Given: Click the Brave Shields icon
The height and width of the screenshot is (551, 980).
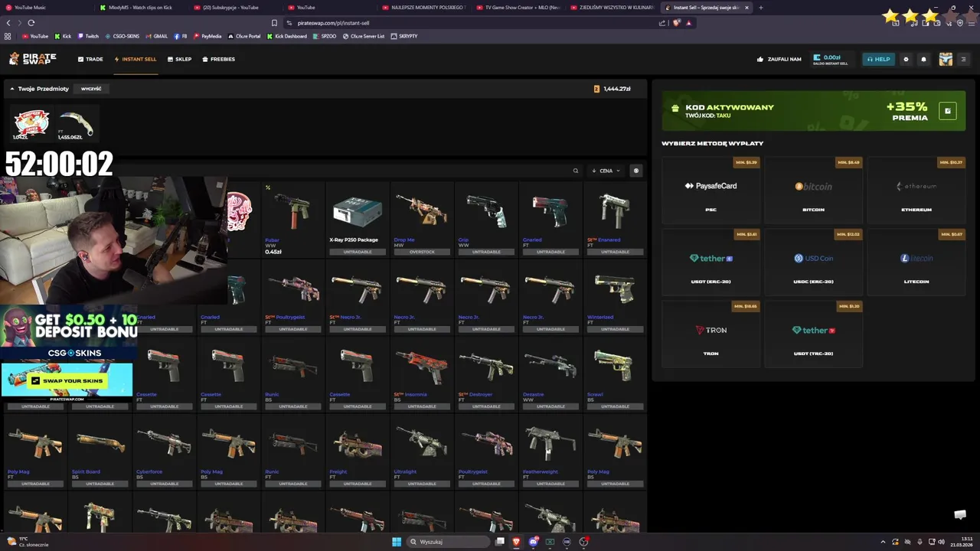Looking at the screenshot, I should point(677,23).
